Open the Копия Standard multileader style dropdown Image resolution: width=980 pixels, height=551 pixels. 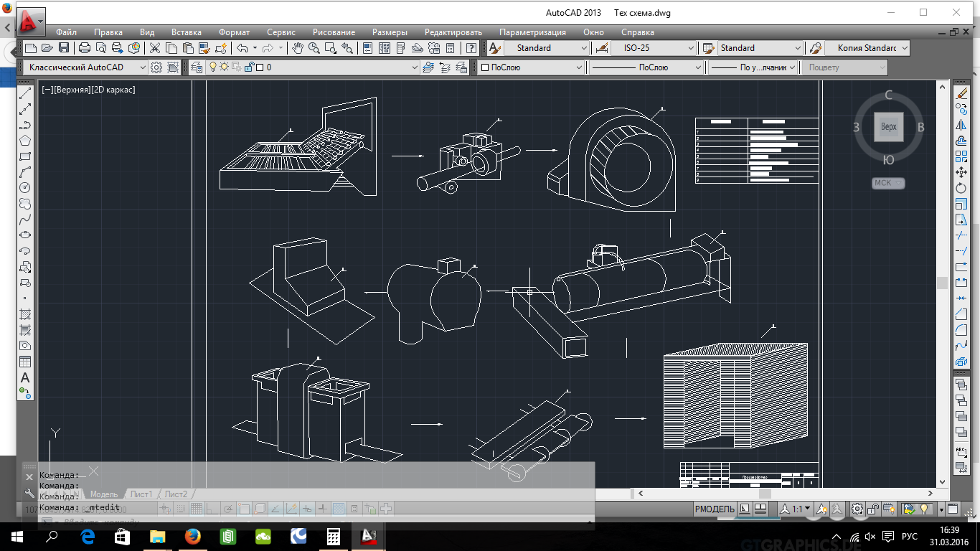tap(867, 48)
